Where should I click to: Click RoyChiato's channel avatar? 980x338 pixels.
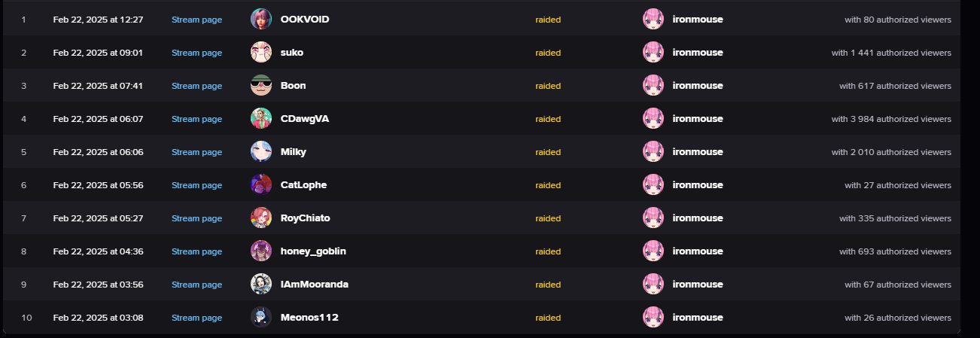(x=260, y=218)
